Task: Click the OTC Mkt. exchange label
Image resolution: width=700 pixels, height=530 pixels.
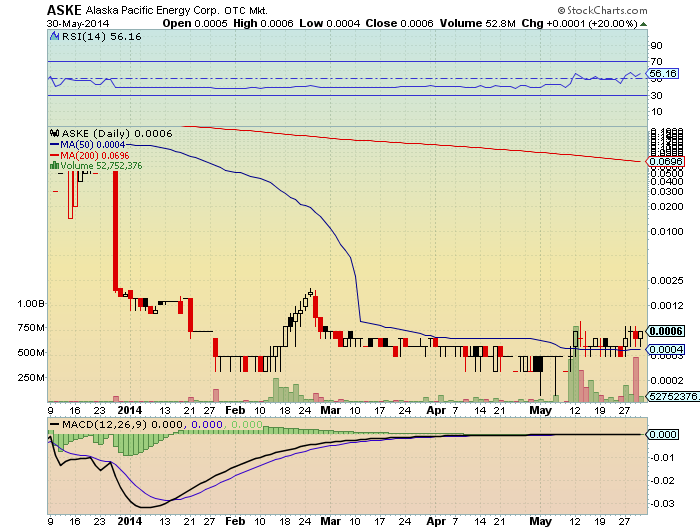Action: 246,11
